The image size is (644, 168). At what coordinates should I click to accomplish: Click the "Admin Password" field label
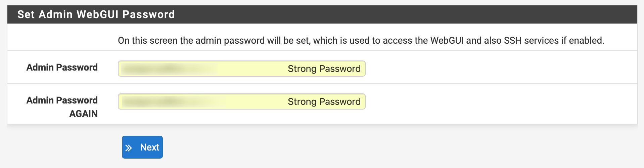pos(62,67)
